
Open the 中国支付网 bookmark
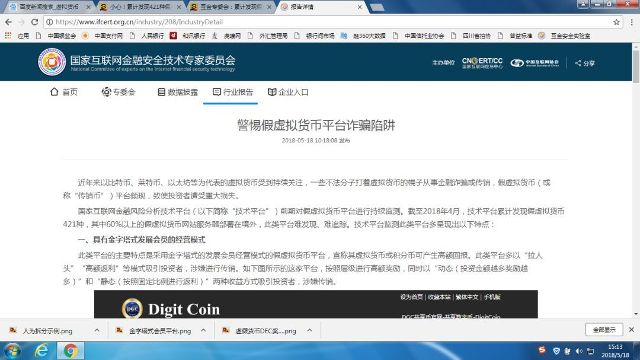tap(103, 36)
